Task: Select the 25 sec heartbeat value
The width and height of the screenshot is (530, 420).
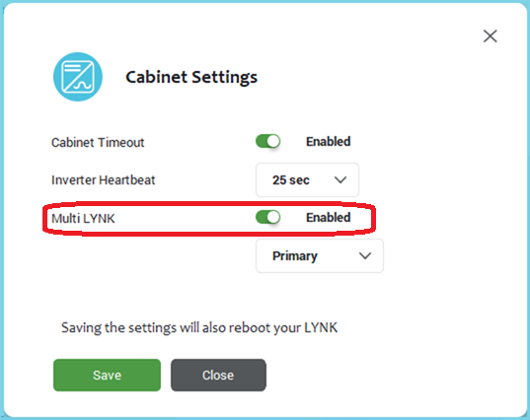Action: tap(291, 180)
